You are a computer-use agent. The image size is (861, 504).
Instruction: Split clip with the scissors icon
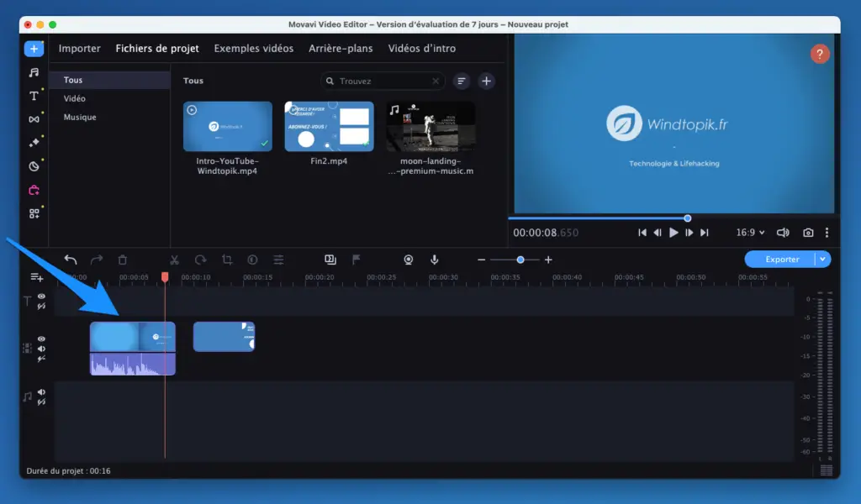[174, 260]
